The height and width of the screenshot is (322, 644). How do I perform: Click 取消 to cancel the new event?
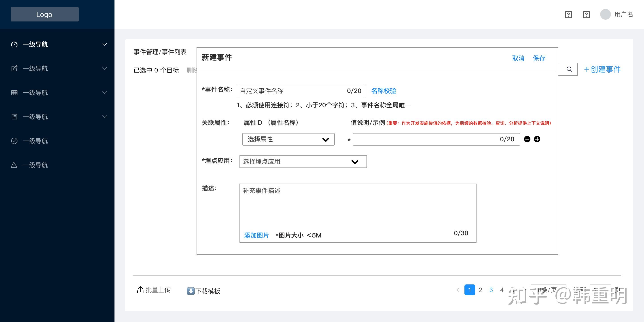pyautogui.click(x=518, y=58)
